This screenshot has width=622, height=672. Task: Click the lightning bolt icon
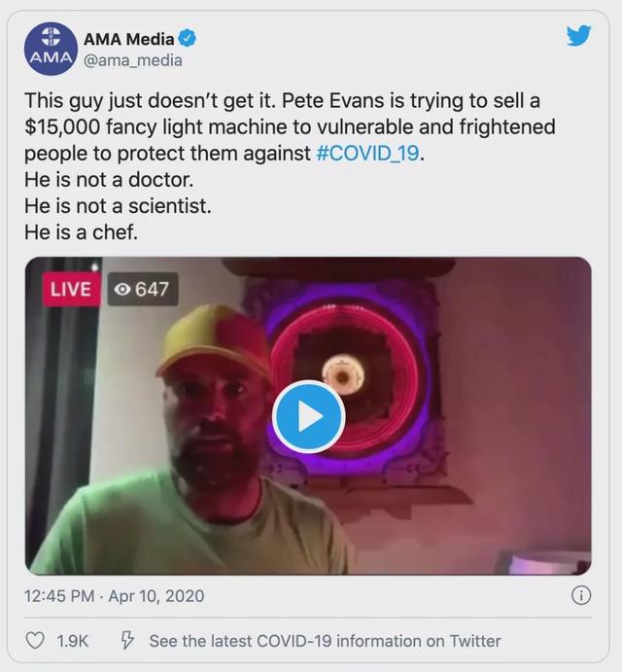click(x=126, y=641)
